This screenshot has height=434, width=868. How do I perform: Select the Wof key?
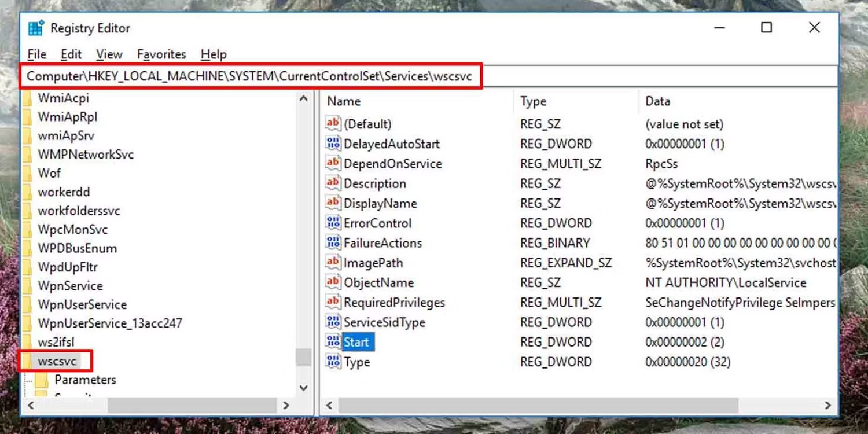coord(49,173)
